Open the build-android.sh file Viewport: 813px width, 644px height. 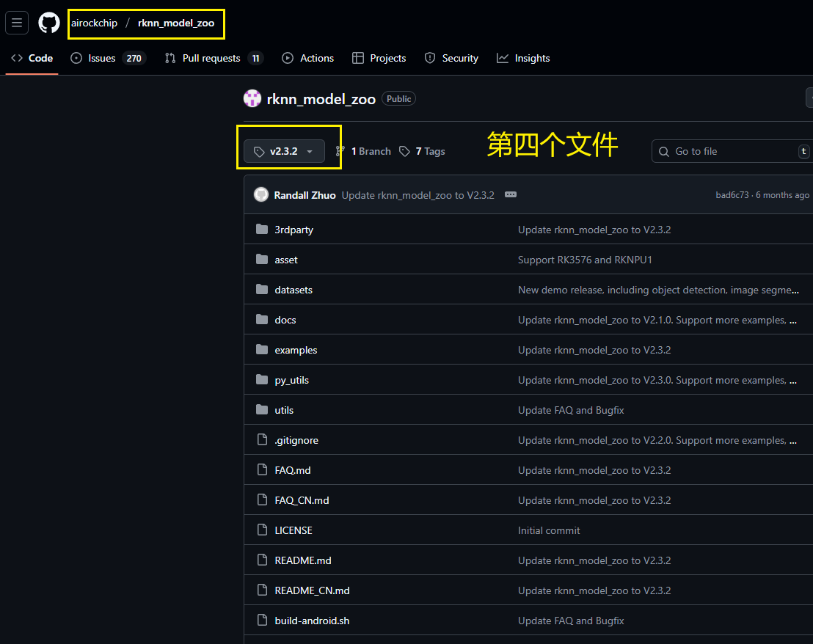tap(312, 621)
